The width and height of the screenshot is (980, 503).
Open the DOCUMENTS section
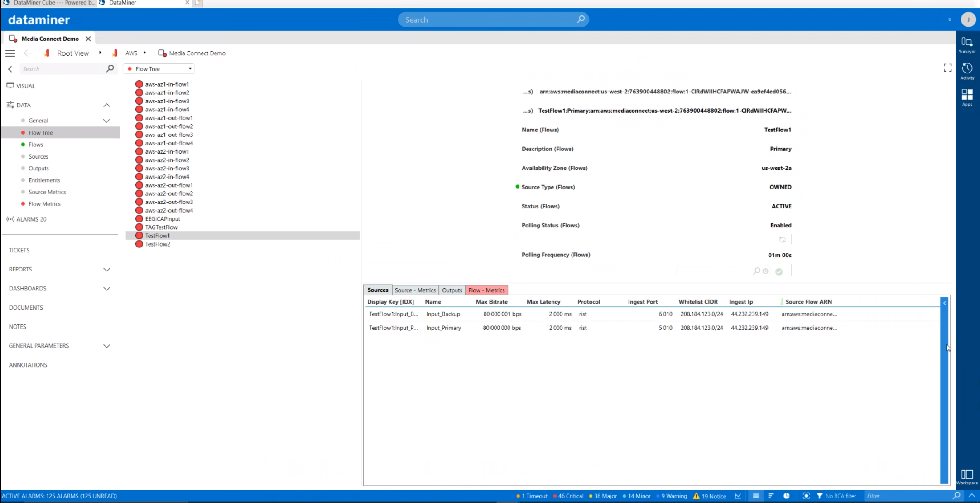(x=26, y=308)
